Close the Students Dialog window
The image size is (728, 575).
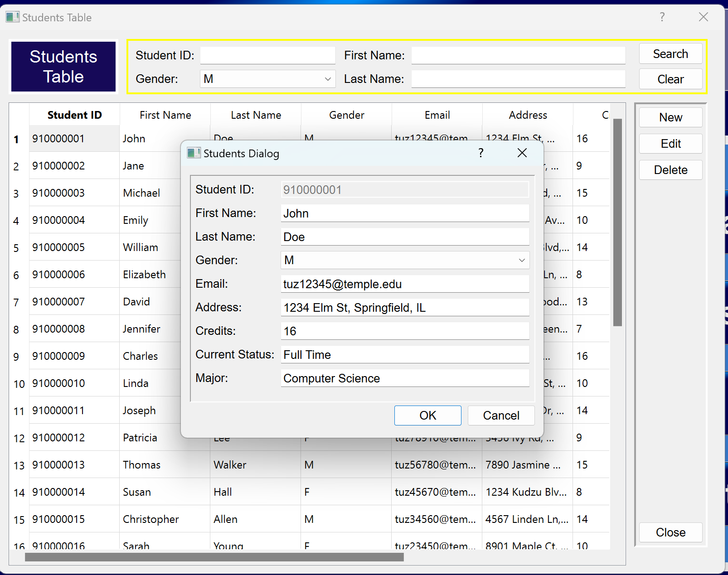(x=522, y=153)
